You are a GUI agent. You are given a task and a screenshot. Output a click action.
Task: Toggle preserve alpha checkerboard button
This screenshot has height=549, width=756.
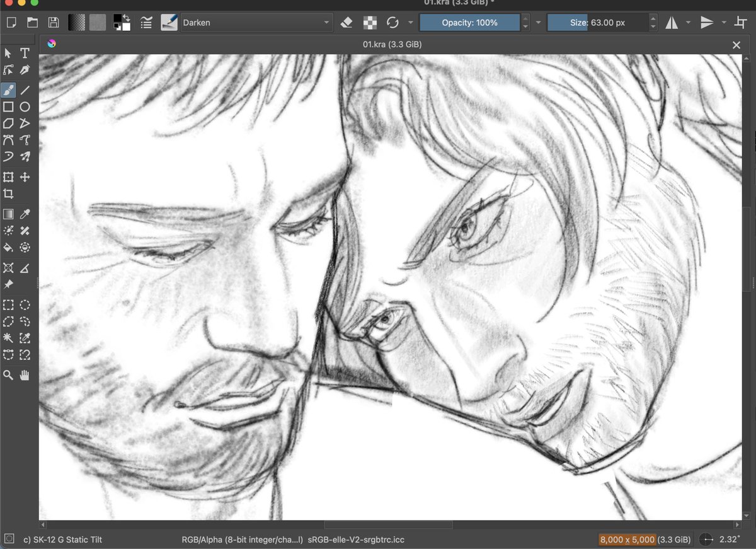tap(370, 23)
